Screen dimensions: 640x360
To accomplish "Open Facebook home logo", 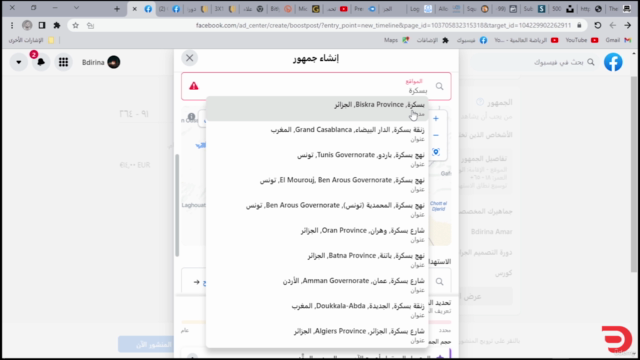I will [x=613, y=62].
